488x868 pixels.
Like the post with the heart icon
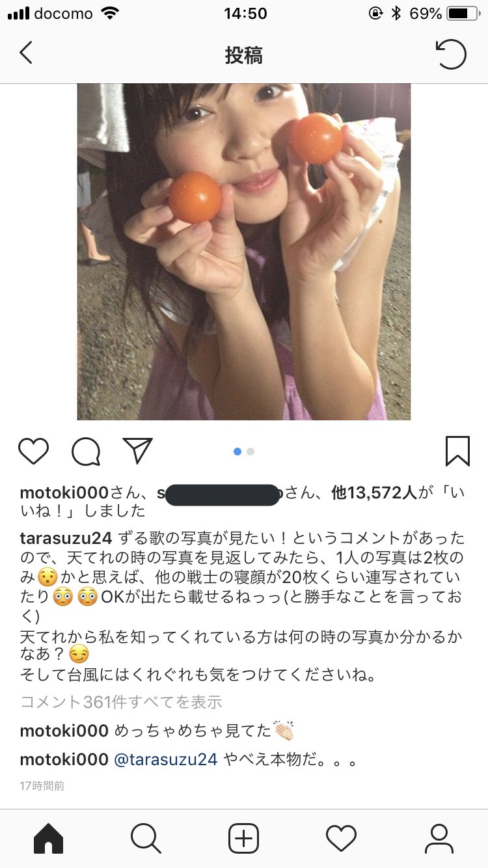tap(33, 451)
